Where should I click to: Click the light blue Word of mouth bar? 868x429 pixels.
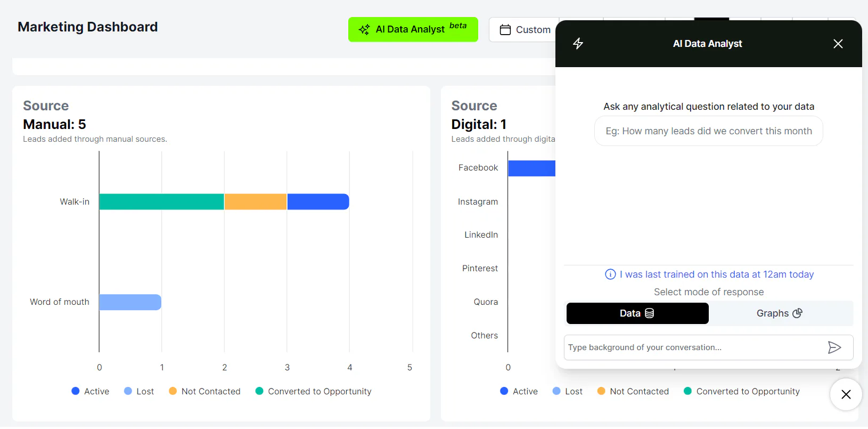click(130, 302)
